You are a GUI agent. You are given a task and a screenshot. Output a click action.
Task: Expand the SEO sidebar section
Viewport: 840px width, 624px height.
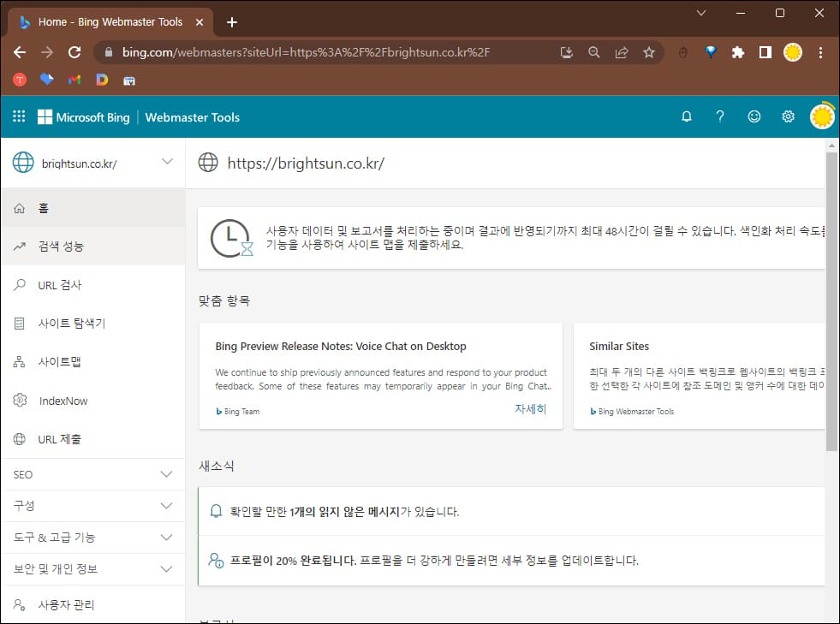(93, 474)
